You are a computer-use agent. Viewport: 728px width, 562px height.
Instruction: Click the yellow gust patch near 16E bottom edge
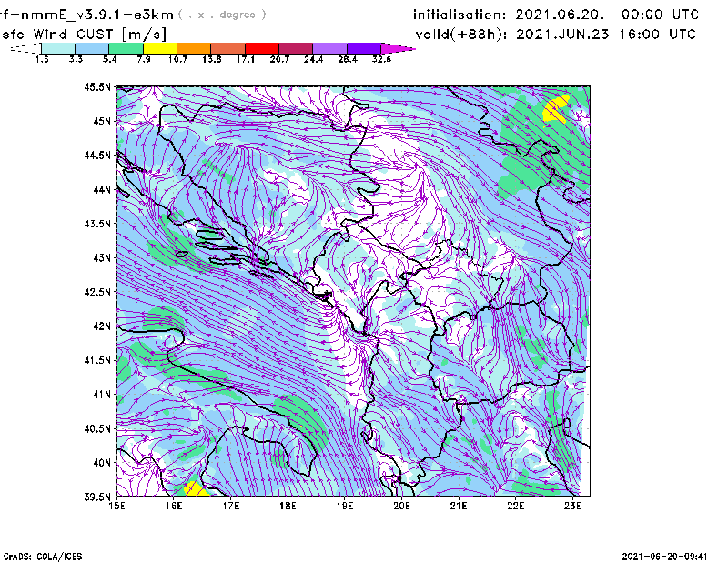pos(194,489)
